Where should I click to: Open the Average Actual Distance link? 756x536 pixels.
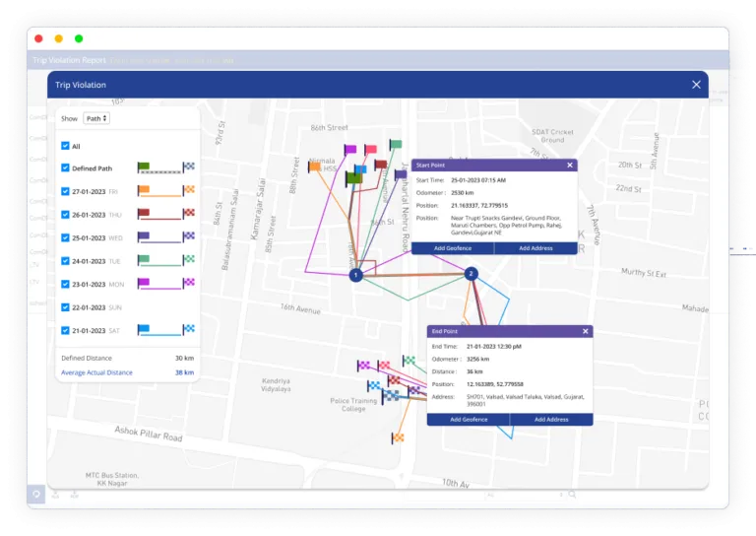coord(96,372)
